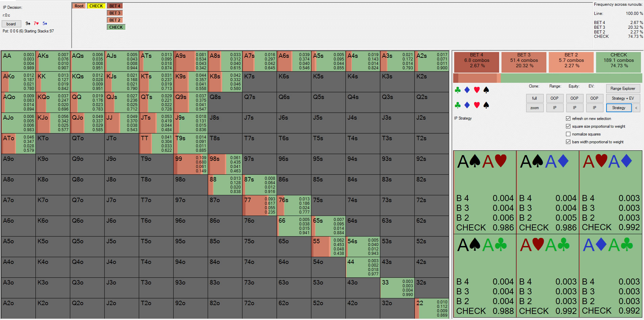The image size is (644, 320).
Task: Click the blue diamond icon in the lower suit row
Action: coord(467,105)
